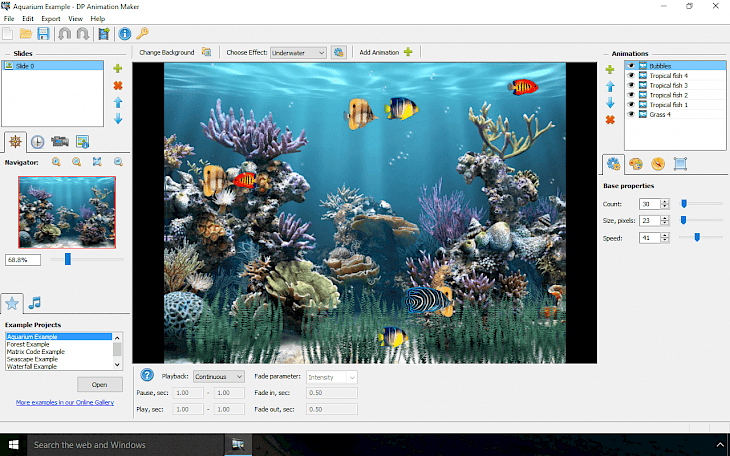
Task: Click the last Navigator magnifier icon
Action: click(x=118, y=162)
